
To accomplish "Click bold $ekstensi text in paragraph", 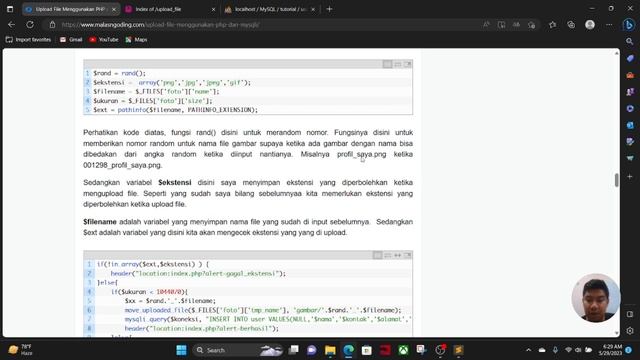I will coord(175,182).
